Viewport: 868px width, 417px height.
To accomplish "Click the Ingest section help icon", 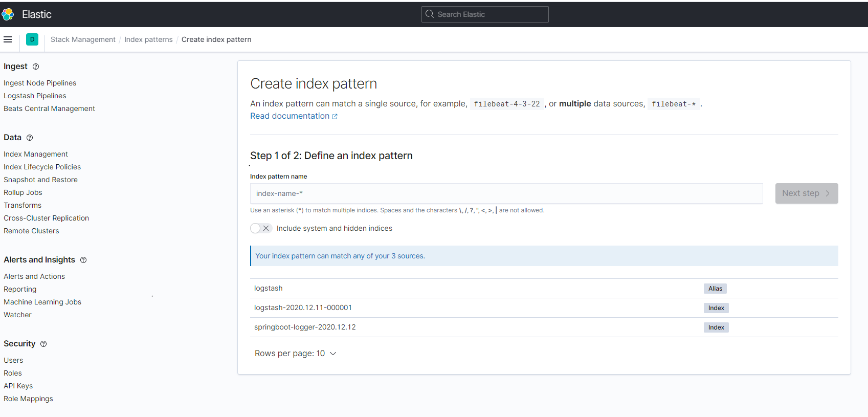I will click(x=36, y=67).
